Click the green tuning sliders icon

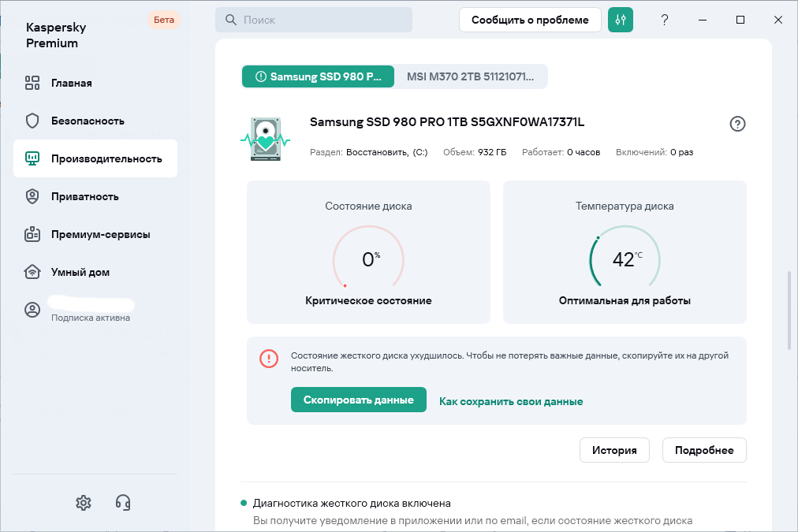click(x=621, y=20)
